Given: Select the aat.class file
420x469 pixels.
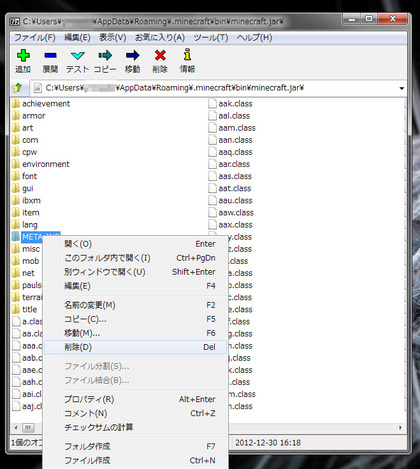Looking at the screenshot, I should (230, 188).
